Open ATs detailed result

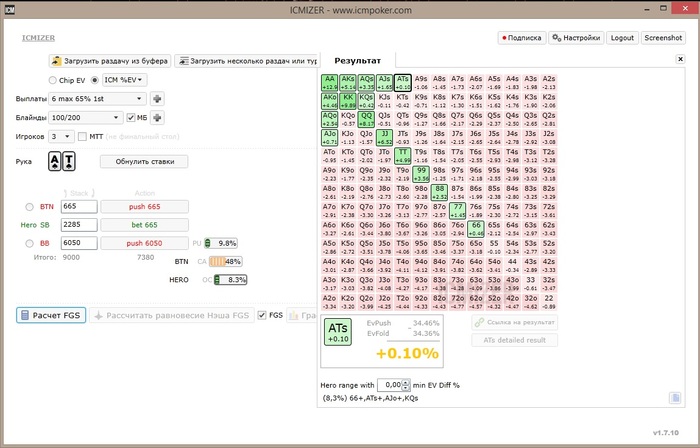point(514,340)
